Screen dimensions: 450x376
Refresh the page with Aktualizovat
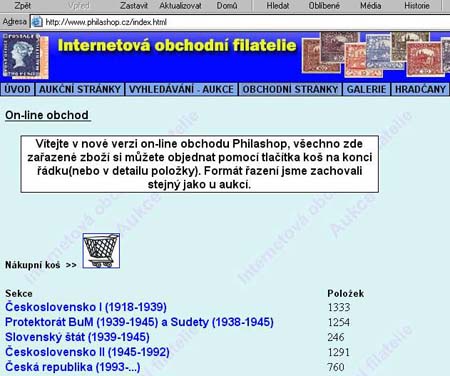(x=180, y=6)
